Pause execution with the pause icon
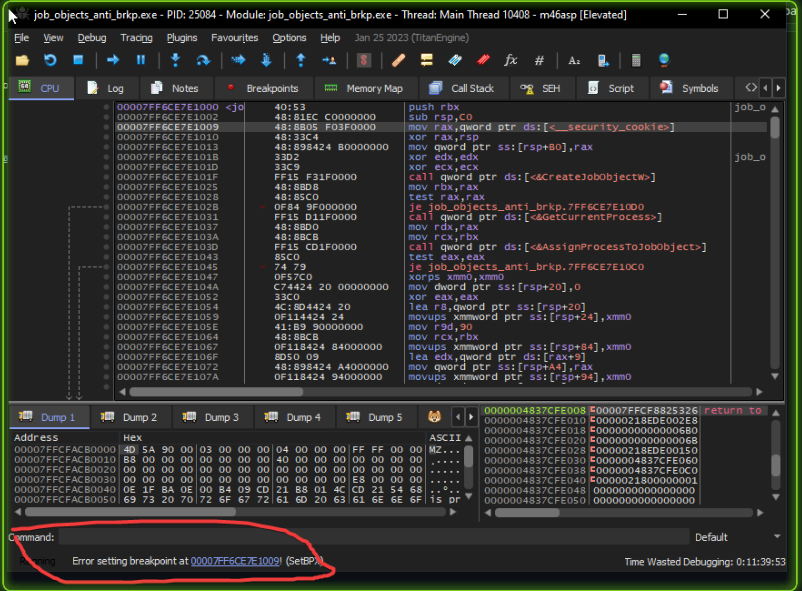This screenshot has height=591, width=802. pyautogui.click(x=140, y=61)
